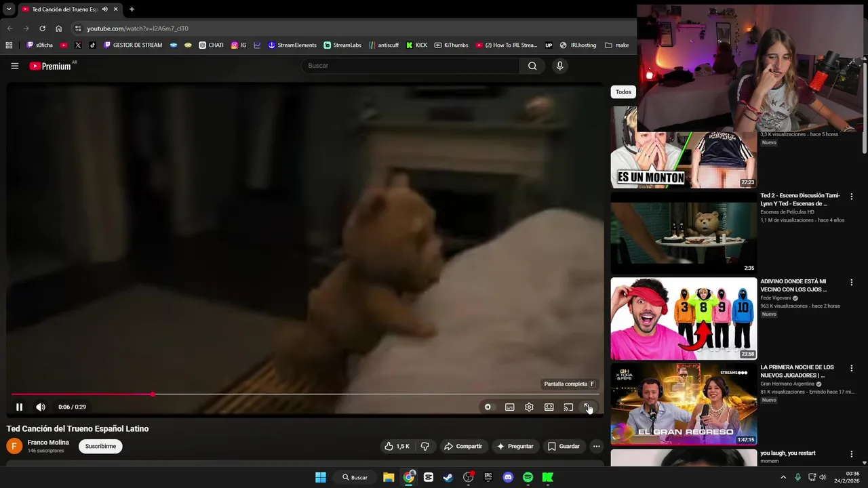Click the Compartir share button
This screenshot has width=868, height=488.
coord(463,446)
